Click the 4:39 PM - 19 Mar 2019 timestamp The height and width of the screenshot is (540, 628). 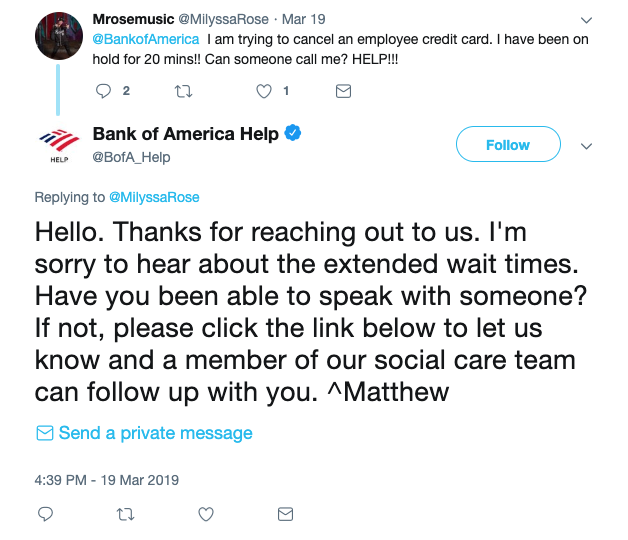[107, 480]
